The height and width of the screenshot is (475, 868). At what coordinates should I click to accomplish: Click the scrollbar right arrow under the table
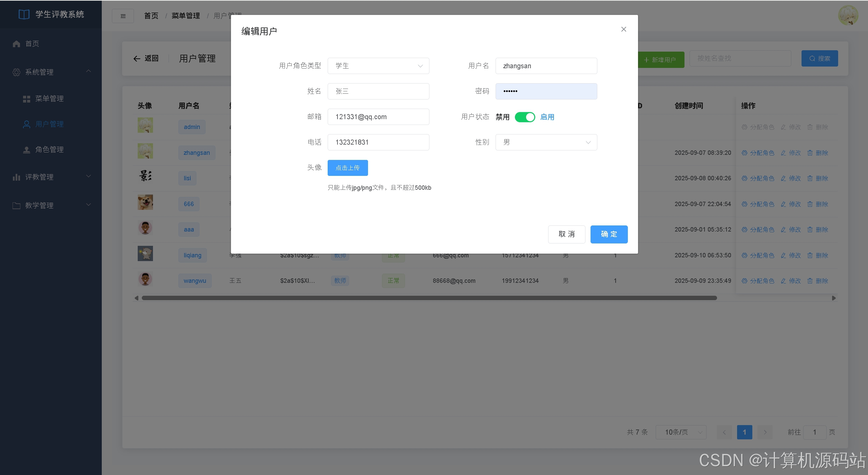834,298
